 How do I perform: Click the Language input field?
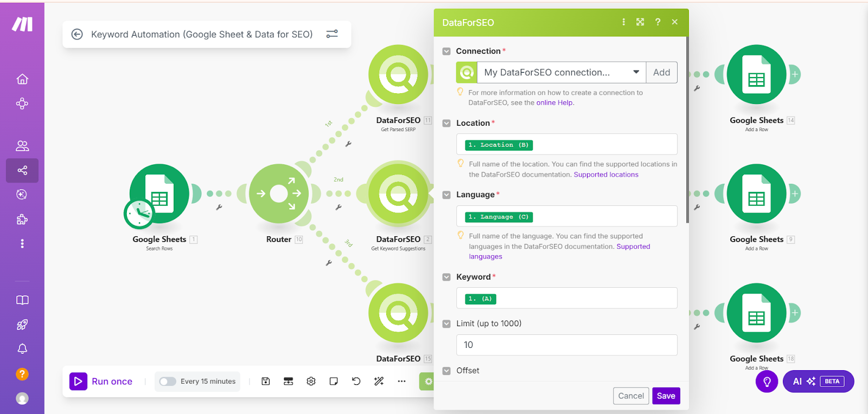click(x=567, y=216)
